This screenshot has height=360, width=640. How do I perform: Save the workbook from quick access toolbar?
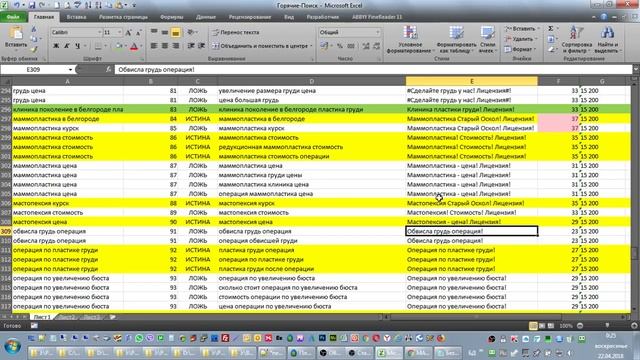coord(31,5)
